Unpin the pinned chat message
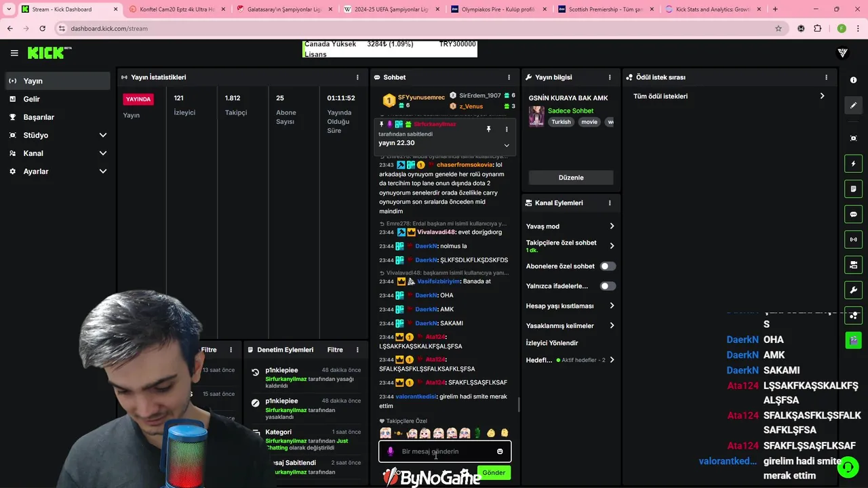This screenshot has width=868, height=488. tap(488, 129)
